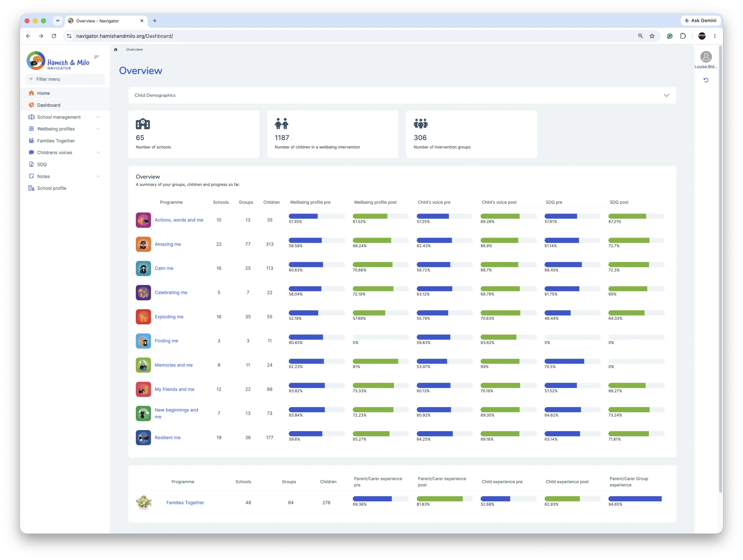Click the browser zoom magnifier icon
Image resolution: width=743 pixels, height=560 pixels.
[641, 36]
